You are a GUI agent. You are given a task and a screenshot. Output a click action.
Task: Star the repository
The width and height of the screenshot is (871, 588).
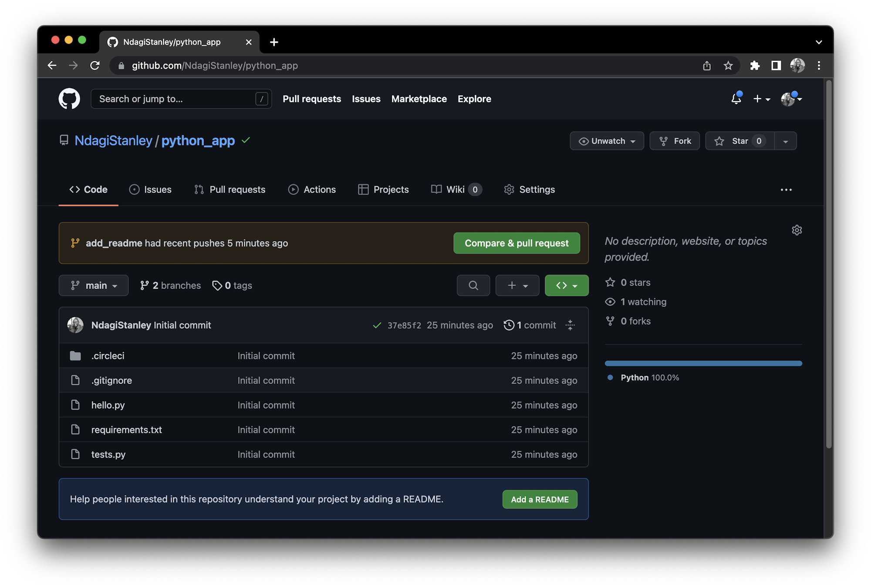740,141
